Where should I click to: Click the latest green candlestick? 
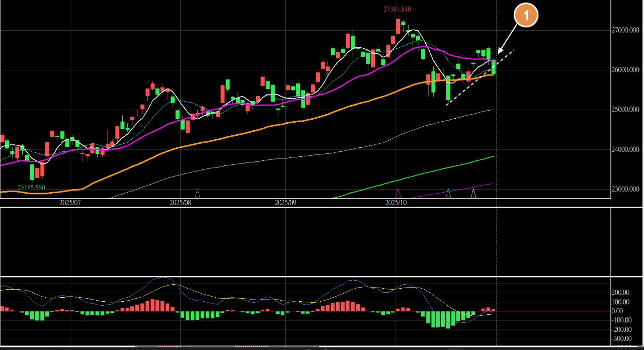click(x=494, y=66)
